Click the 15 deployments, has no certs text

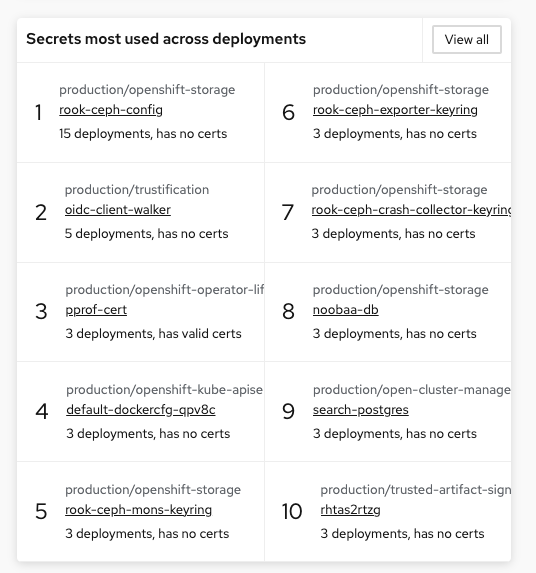(x=143, y=134)
